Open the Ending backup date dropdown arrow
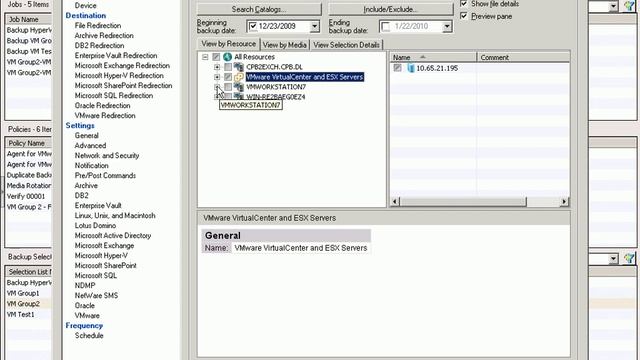 tap(447, 27)
